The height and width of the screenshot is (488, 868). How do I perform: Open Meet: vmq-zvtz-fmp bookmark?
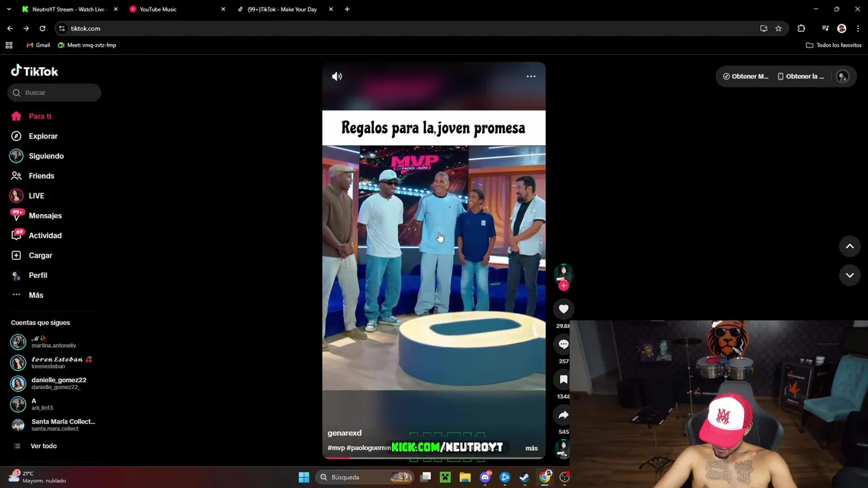point(87,45)
